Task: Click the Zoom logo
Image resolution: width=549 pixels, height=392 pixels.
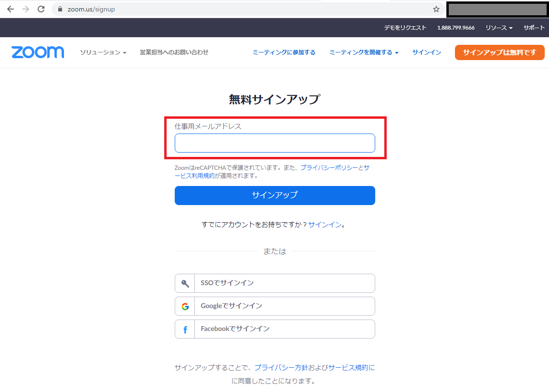Action: 38,52
